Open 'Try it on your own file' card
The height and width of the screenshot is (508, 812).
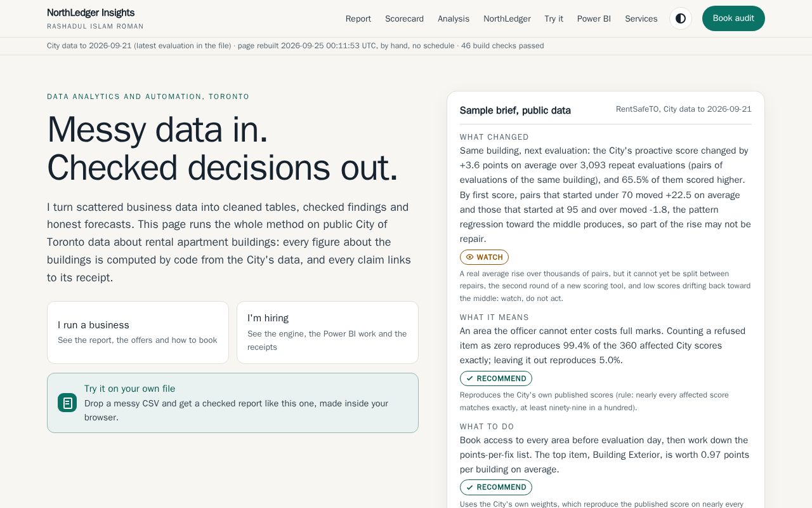[233, 403]
